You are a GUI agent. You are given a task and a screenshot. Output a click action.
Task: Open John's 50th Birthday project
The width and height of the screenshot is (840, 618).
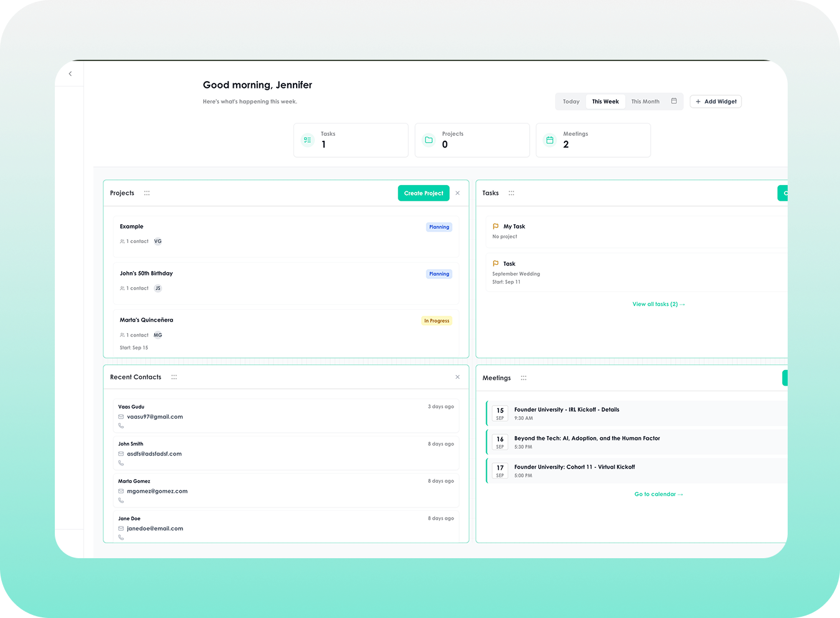point(286,283)
